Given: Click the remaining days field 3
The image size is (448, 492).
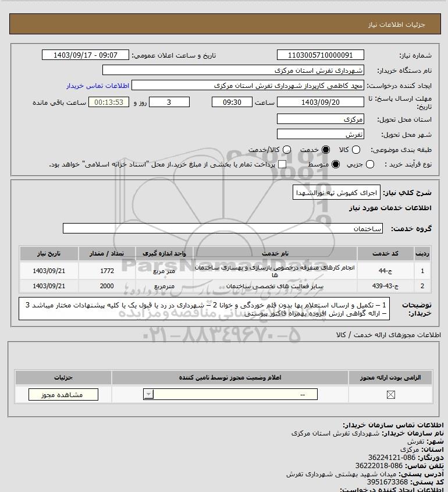Looking at the screenshot, I should (x=169, y=102).
